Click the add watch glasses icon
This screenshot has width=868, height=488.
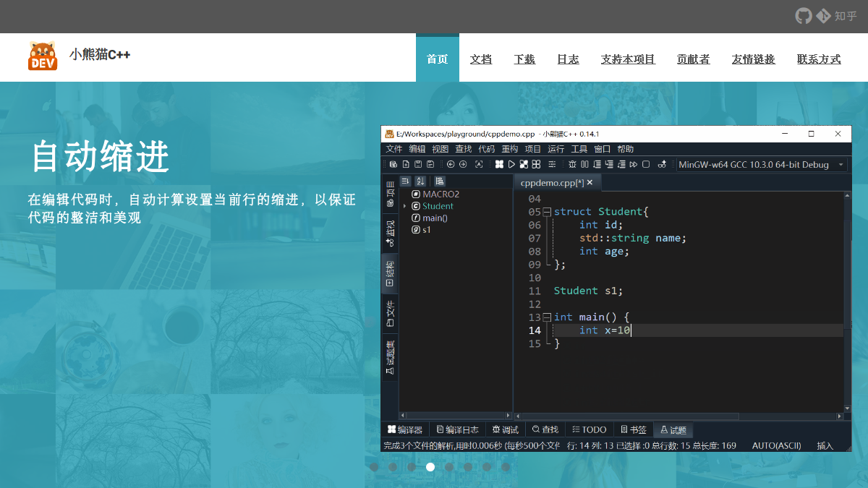[x=661, y=164]
